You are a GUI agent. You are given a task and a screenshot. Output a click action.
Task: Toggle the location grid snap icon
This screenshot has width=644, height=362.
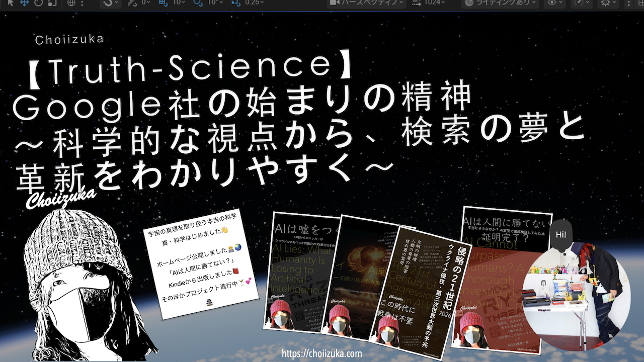click(x=163, y=3)
